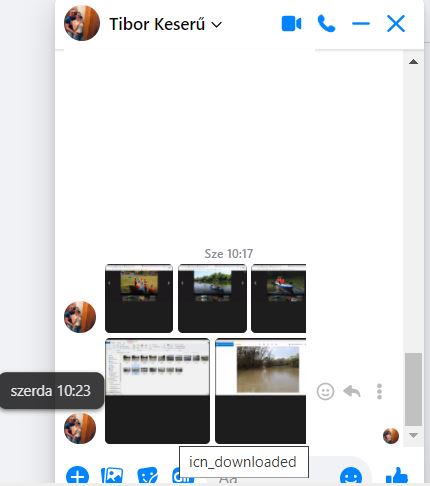Click the scrollbar up arrow
Viewport: 430px width, 486px height.
click(x=413, y=62)
